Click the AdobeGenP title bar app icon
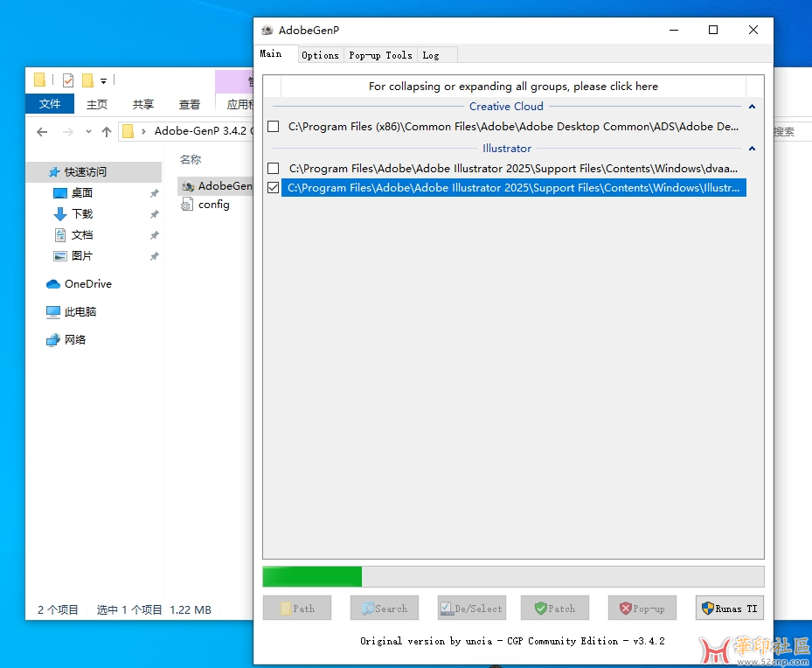 (267, 30)
